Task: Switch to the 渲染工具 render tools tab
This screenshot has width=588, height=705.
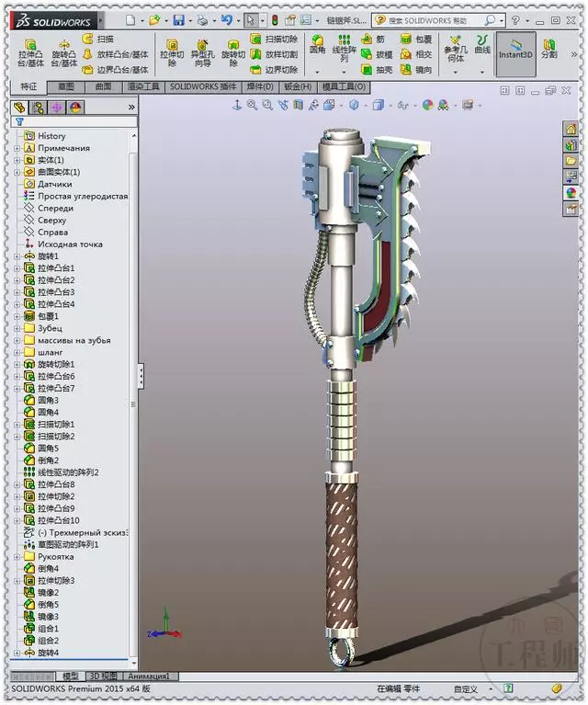Action: click(144, 86)
